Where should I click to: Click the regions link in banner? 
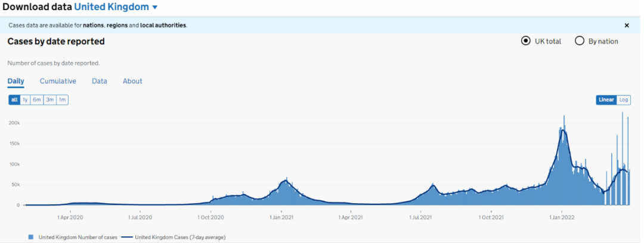click(x=117, y=26)
